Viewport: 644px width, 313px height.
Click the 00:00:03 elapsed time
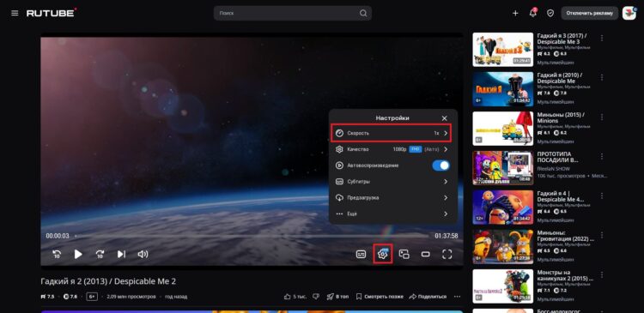(x=58, y=236)
